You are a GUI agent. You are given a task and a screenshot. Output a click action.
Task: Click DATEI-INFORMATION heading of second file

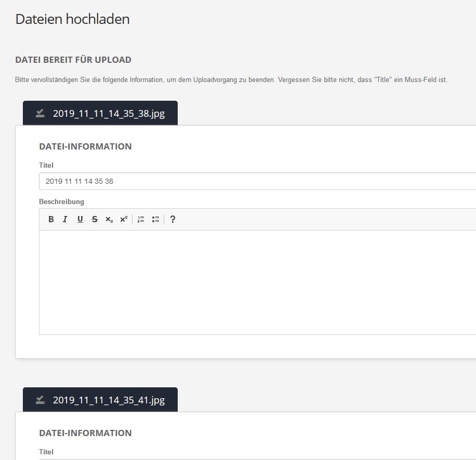click(85, 433)
